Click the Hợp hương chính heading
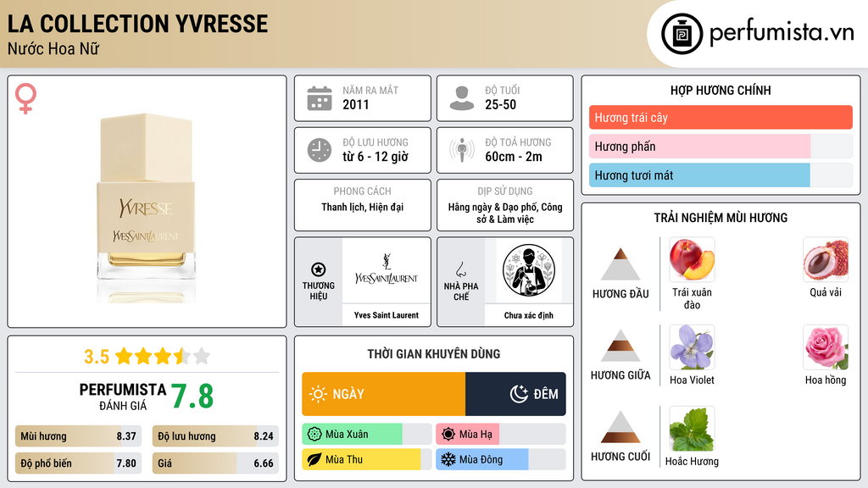 [721, 90]
